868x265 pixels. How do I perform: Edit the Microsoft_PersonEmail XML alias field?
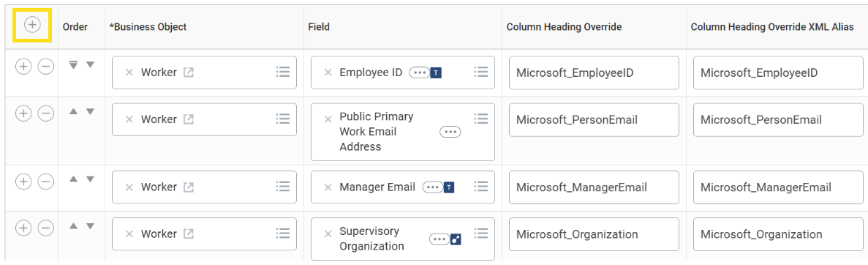[x=778, y=119]
